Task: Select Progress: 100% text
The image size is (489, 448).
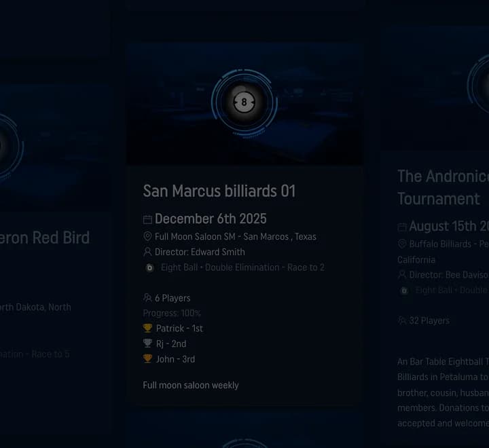Action: [172, 313]
